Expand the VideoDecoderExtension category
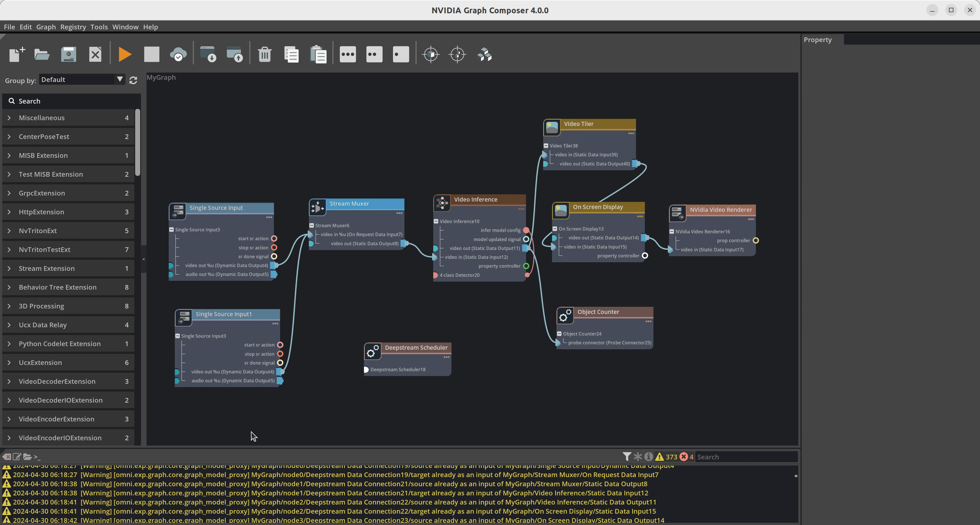The height and width of the screenshot is (525, 980). tap(9, 381)
